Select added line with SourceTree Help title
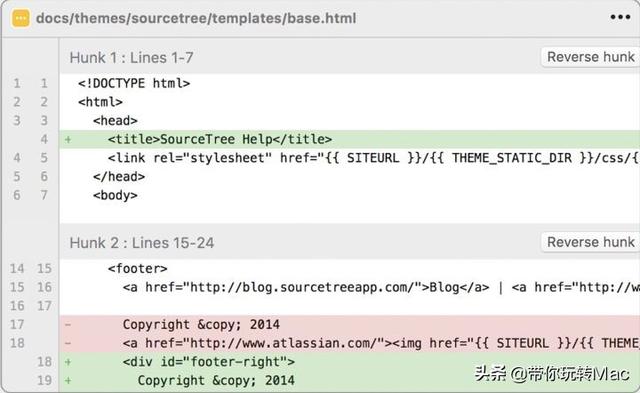Viewport: 640px width, 393px height. 349,140
